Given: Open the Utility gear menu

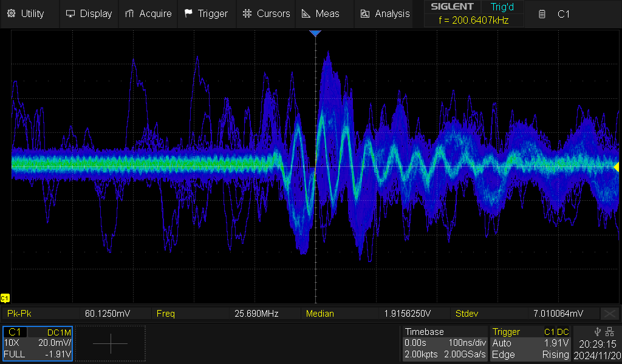Looking at the screenshot, I should (x=26, y=13).
